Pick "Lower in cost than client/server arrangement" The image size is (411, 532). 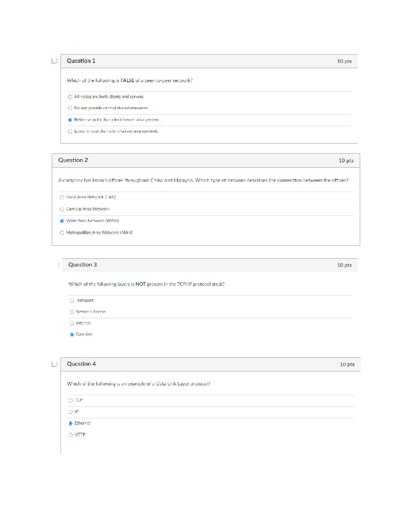pos(70,131)
